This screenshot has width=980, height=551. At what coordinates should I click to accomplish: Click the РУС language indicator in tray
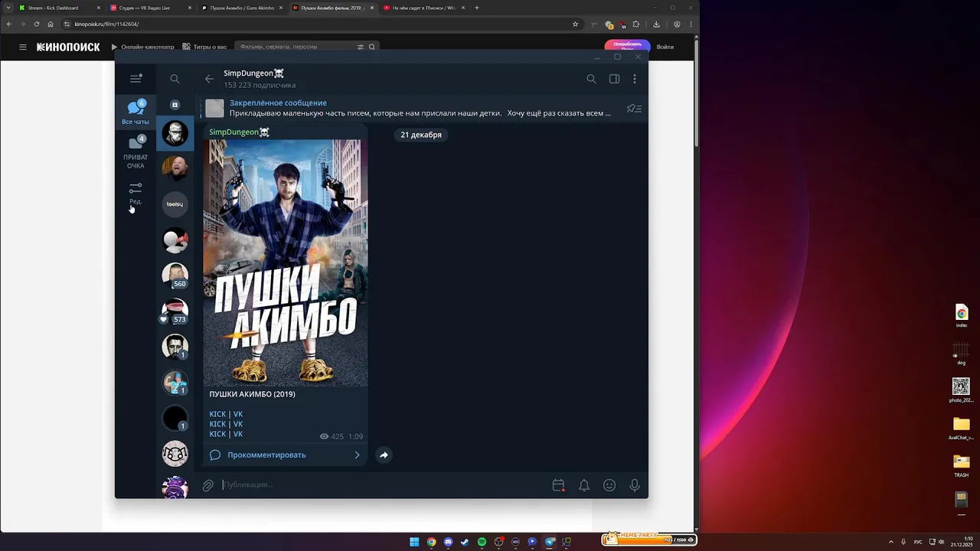(x=918, y=542)
